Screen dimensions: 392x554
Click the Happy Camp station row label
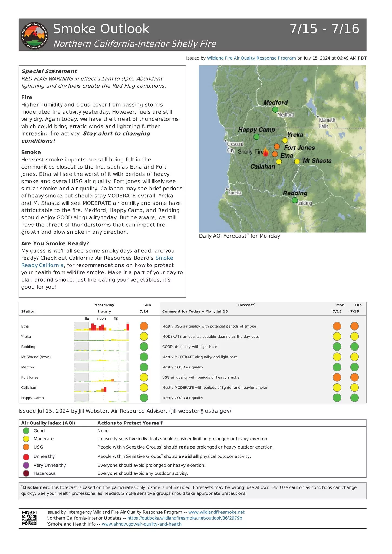pos(32,398)
